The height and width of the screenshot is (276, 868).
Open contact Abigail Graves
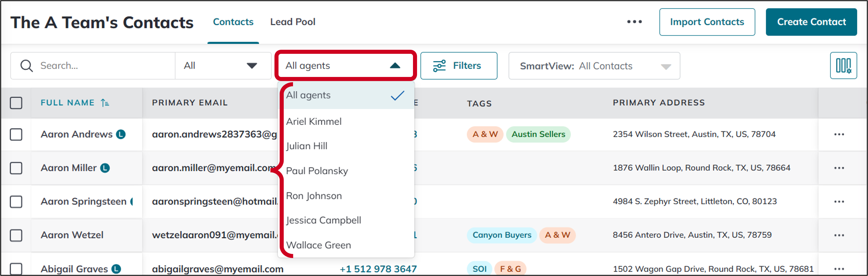[74, 269]
